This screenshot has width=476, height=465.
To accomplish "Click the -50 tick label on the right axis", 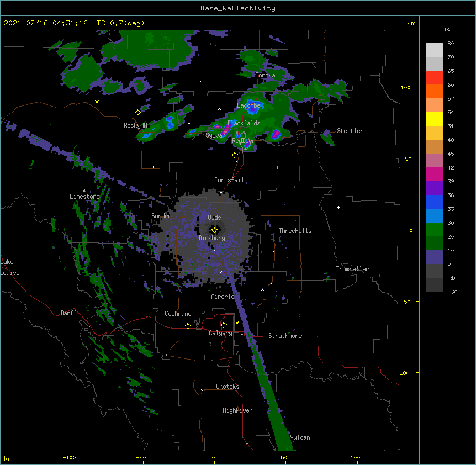I will pos(405,302).
